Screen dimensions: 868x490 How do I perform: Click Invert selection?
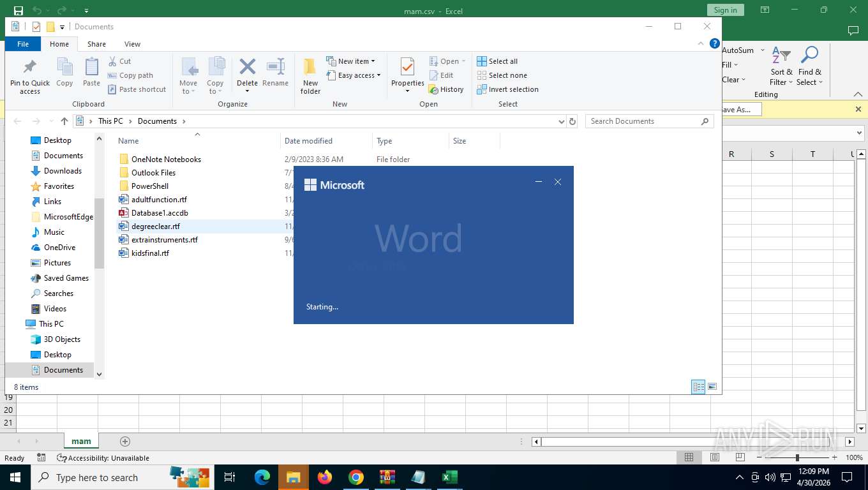(508, 89)
